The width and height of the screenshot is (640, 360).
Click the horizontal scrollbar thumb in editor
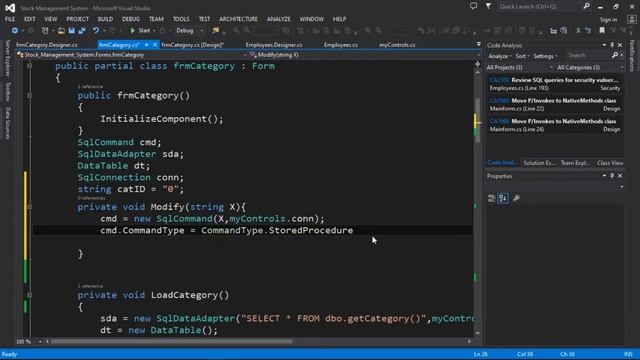tap(171, 341)
